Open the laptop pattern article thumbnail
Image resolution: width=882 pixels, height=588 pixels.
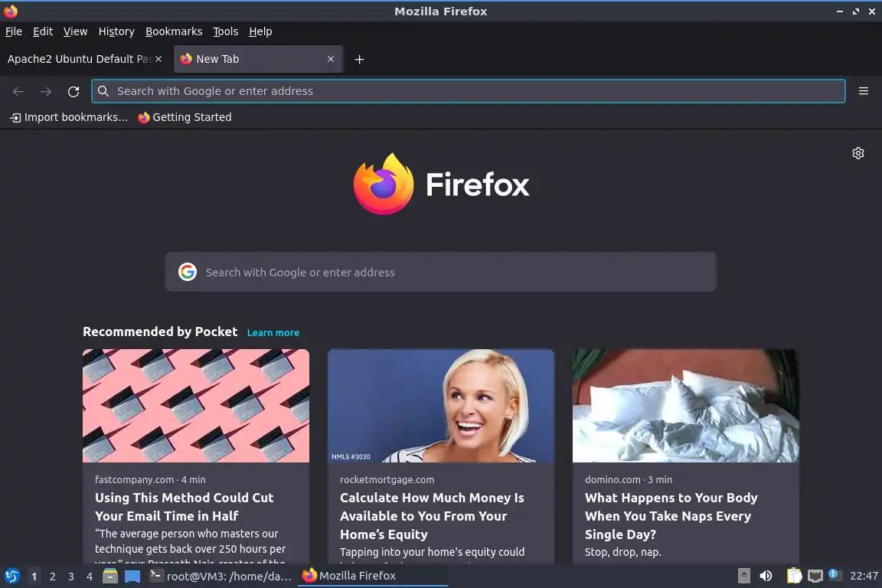pos(196,406)
